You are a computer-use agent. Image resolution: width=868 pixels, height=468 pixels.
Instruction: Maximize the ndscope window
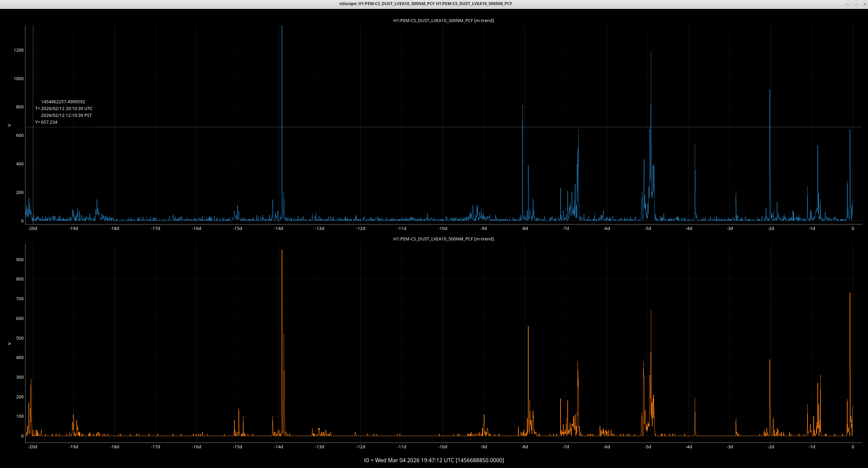coord(856,4)
